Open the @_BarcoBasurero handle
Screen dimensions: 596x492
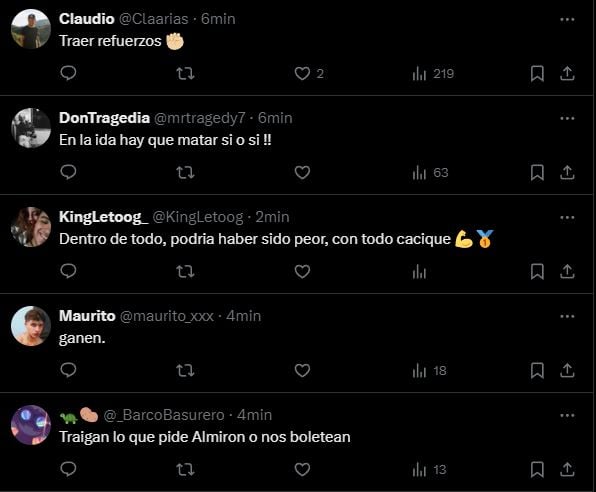[164, 415]
